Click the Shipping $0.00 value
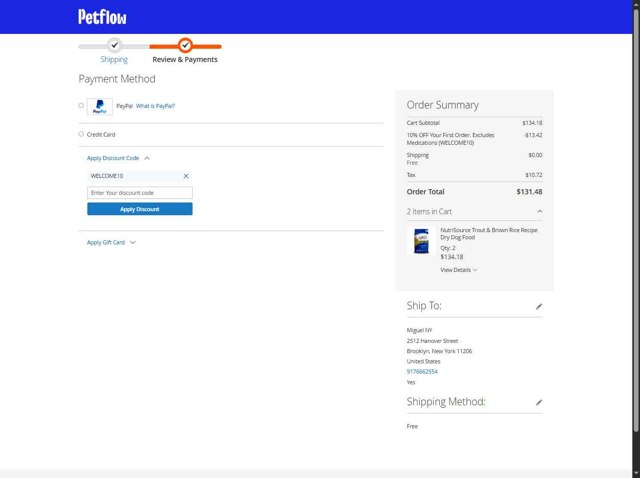640x478 pixels. (535, 155)
